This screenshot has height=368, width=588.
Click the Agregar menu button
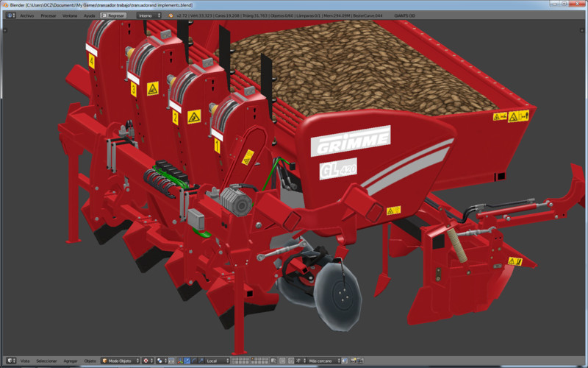[71, 361]
